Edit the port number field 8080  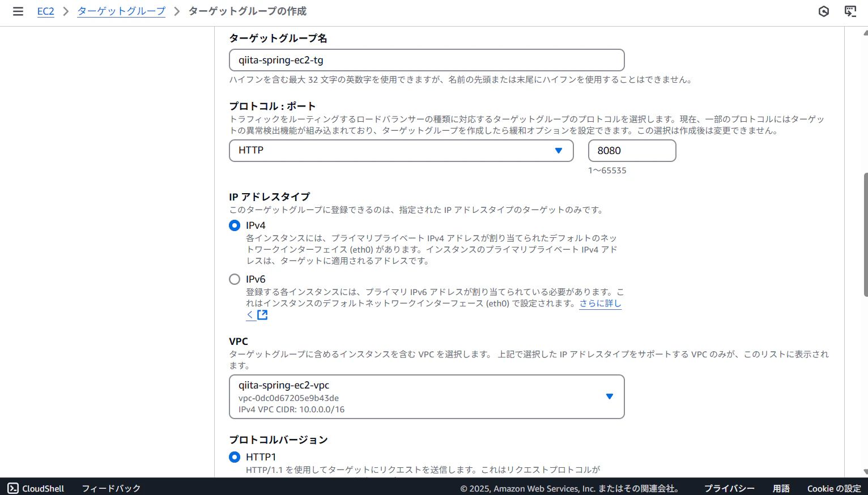point(632,151)
